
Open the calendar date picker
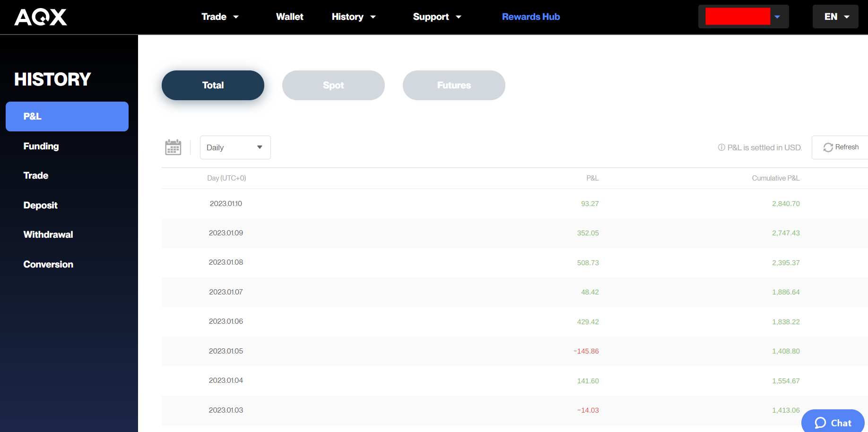click(x=173, y=147)
